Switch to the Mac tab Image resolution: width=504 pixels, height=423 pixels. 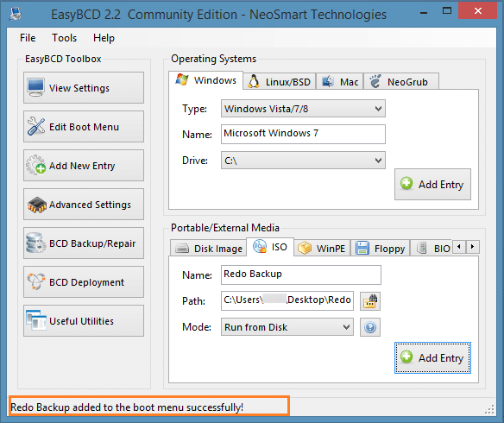[x=340, y=82]
